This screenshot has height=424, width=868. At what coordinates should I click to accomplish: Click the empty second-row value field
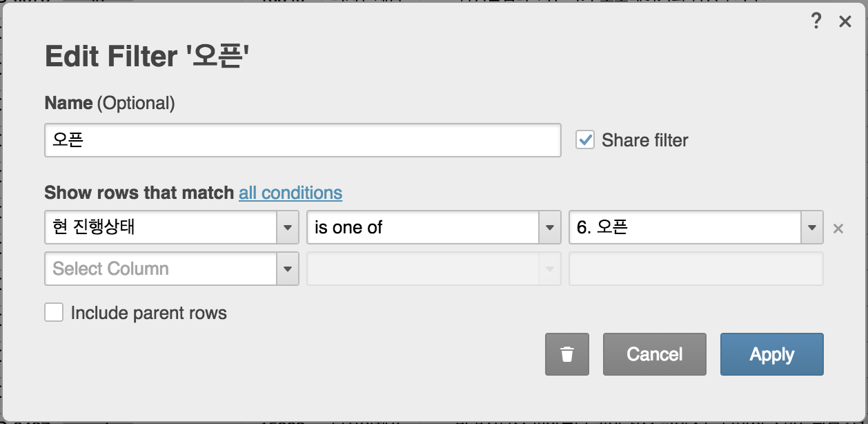696,269
